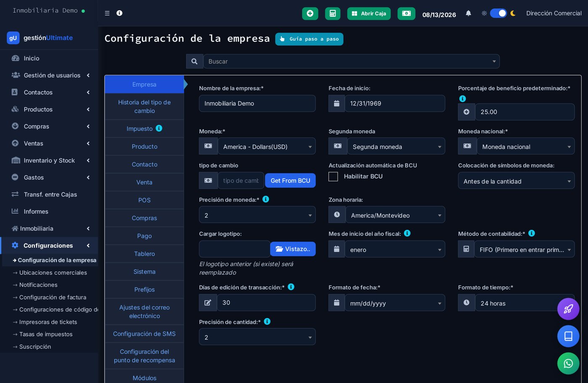Enable the Habilitar BCU checkbox

pyautogui.click(x=333, y=177)
